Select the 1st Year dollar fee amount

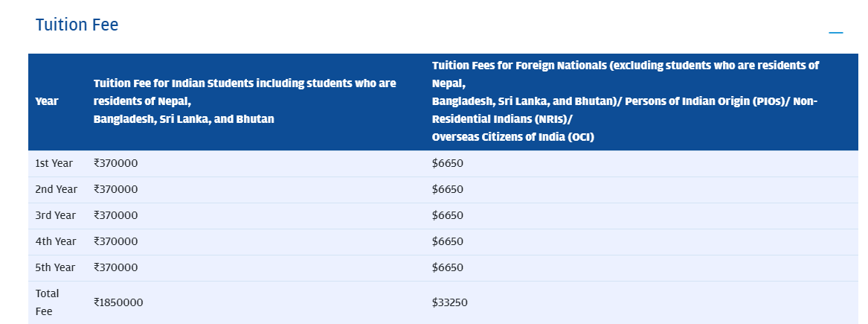(x=448, y=163)
